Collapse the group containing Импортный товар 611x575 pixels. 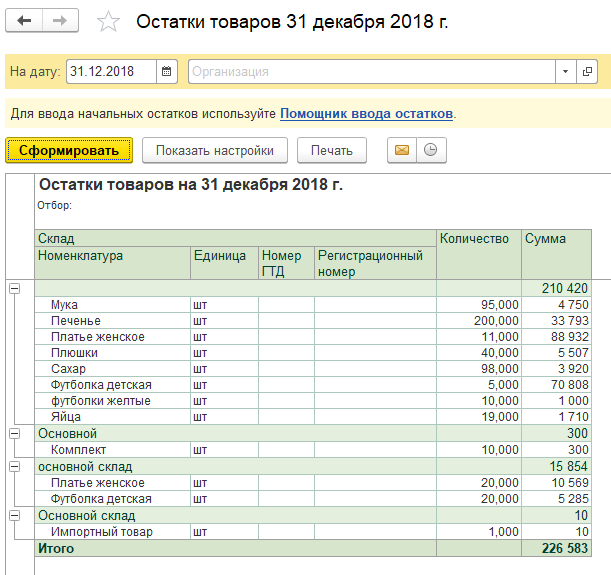[x=15, y=514]
